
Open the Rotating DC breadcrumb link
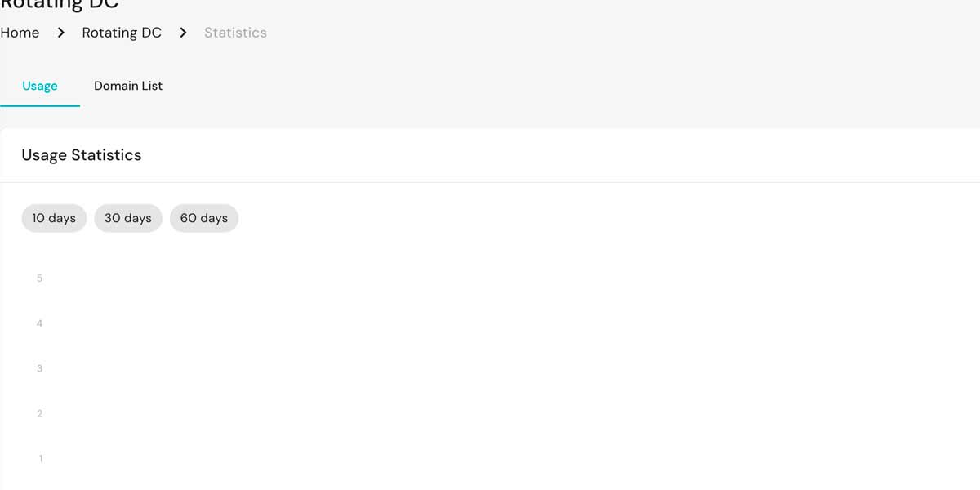(x=122, y=33)
